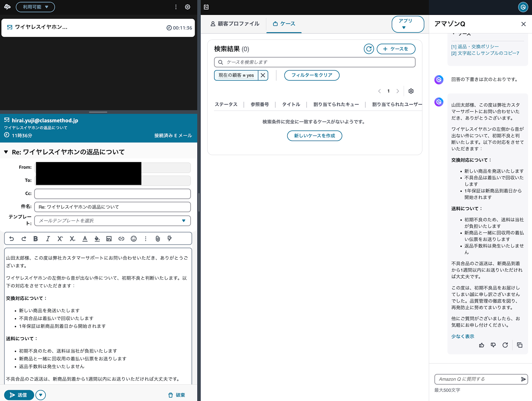Thumbs up the Amazon Q response
532x401 pixels.
coord(481,345)
